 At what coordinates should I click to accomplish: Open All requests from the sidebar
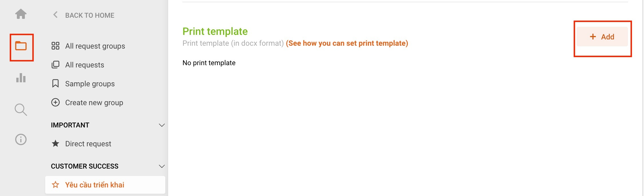[x=84, y=65]
